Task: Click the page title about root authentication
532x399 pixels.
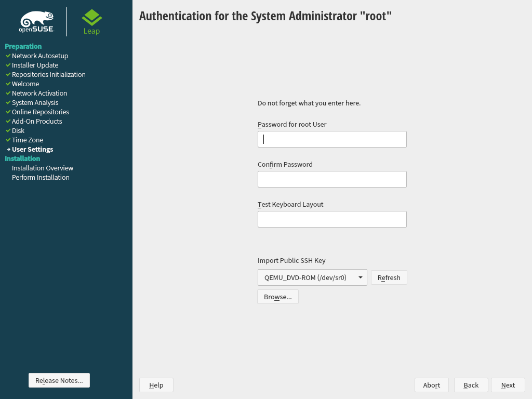Action: [x=265, y=16]
